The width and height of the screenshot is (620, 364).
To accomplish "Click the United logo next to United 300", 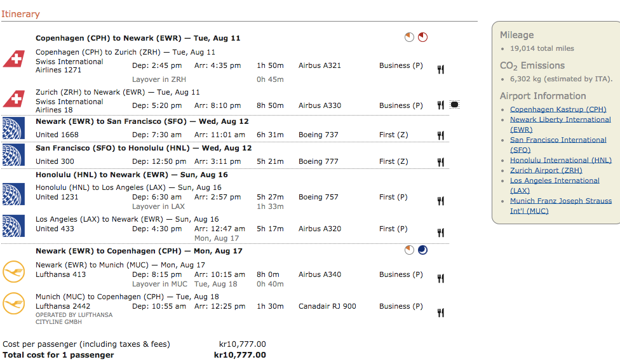I will tap(13, 155).
